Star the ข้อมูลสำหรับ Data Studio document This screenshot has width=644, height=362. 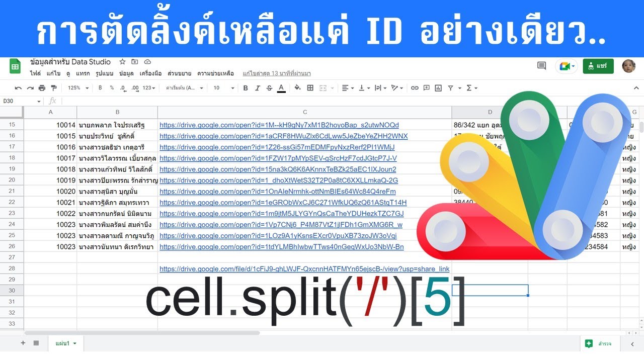coord(122,62)
